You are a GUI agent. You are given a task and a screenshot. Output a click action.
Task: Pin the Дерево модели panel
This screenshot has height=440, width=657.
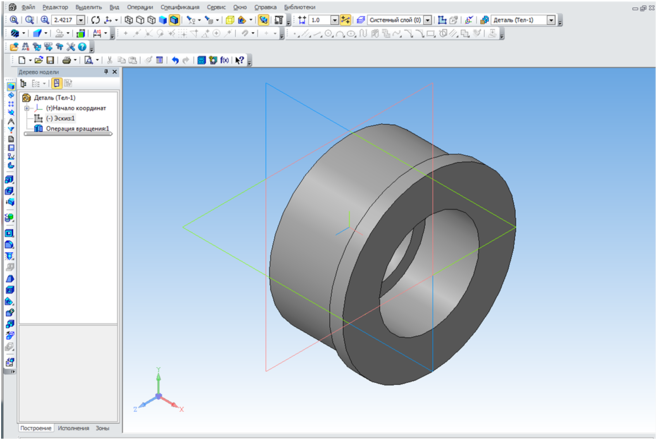(106, 72)
